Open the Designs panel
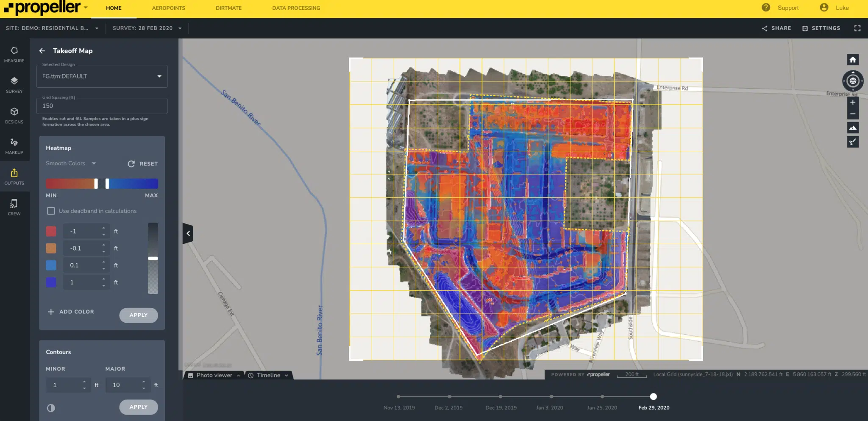868x421 pixels. pyautogui.click(x=14, y=115)
